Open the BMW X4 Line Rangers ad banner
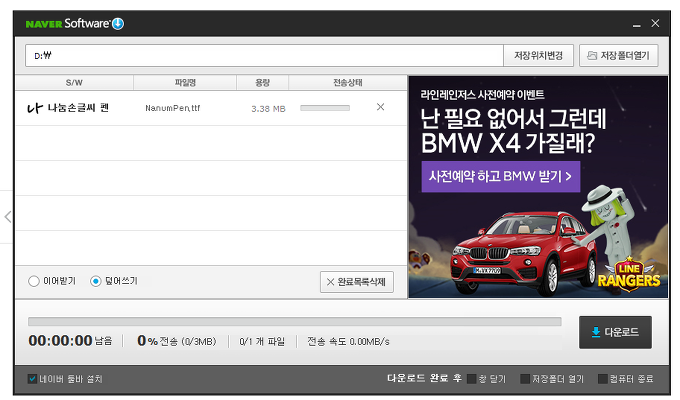The image size is (680, 400). (x=538, y=187)
